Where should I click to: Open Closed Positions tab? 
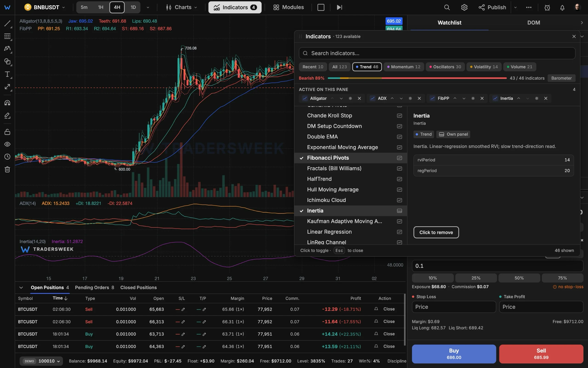(x=139, y=287)
